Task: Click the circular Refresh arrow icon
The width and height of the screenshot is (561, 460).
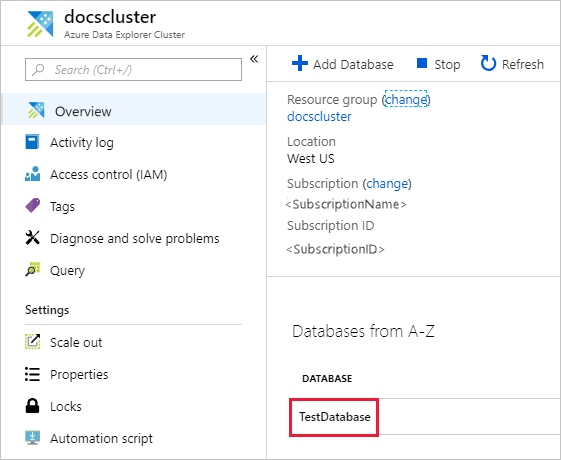Action: (488, 63)
